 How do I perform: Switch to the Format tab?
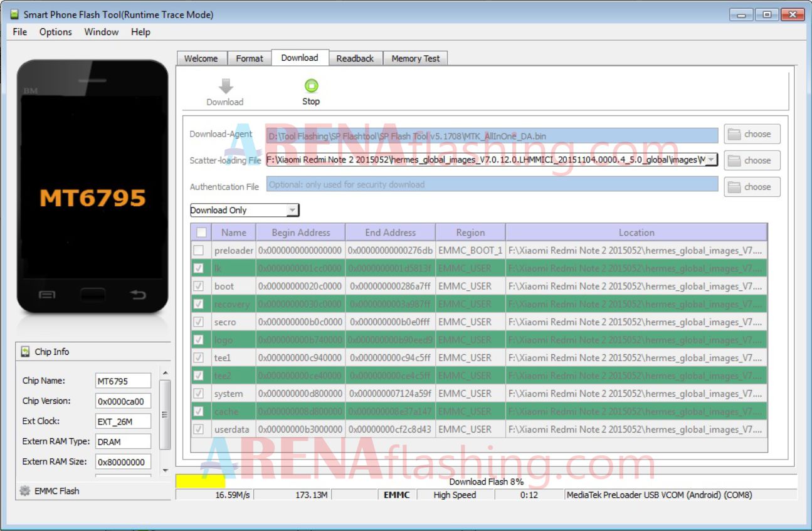point(250,58)
